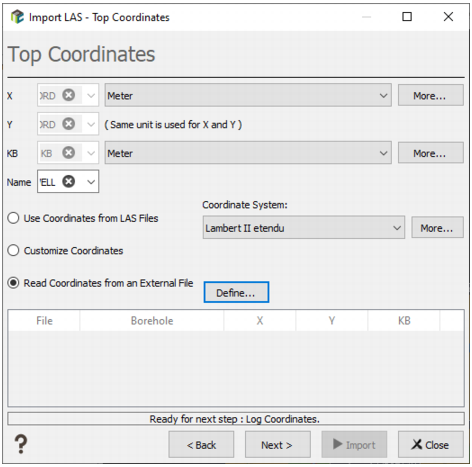The width and height of the screenshot is (472, 467).
Task: Open the Lambert II etendu coordinate system dropdown
Action: [304, 228]
